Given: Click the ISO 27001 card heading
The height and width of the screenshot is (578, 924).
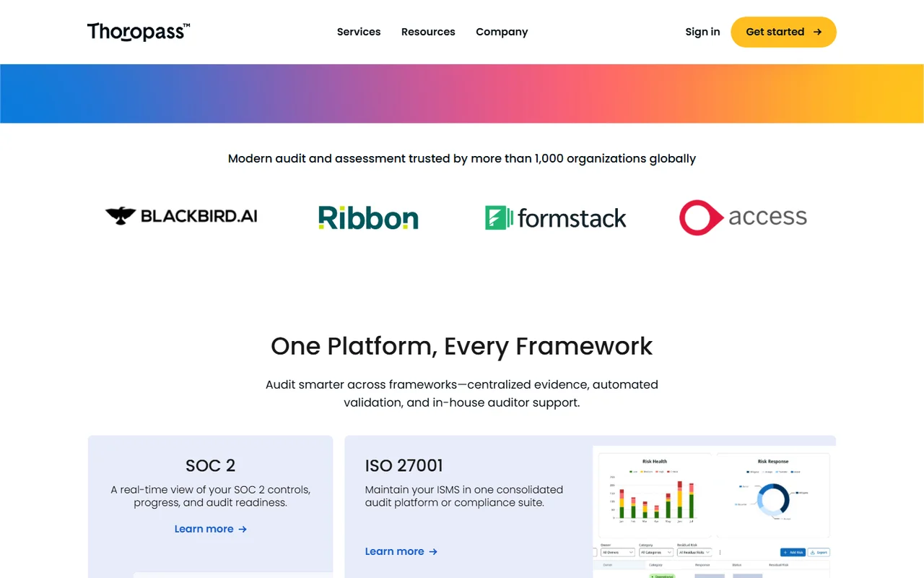Looking at the screenshot, I should pyautogui.click(x=404, y=465).
